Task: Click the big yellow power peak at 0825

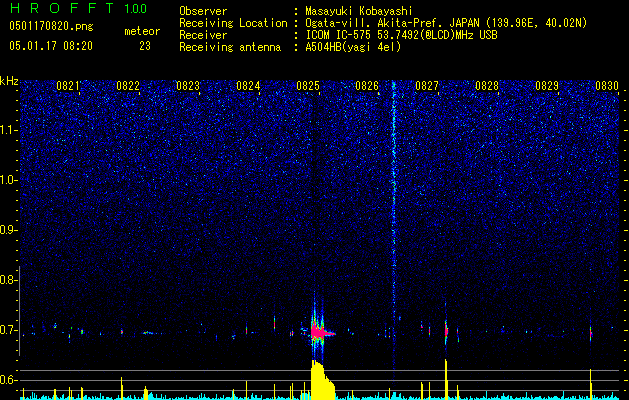Action: click(321, 380)
